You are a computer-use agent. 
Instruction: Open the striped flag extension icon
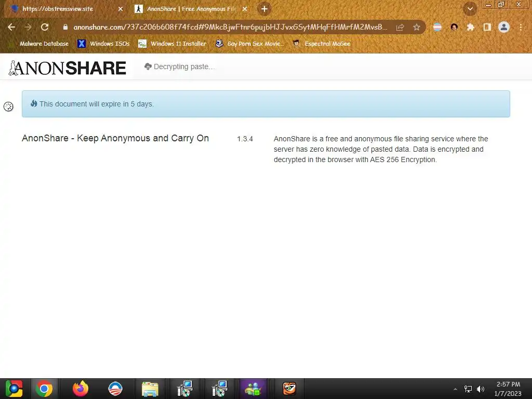coord(437,27)
